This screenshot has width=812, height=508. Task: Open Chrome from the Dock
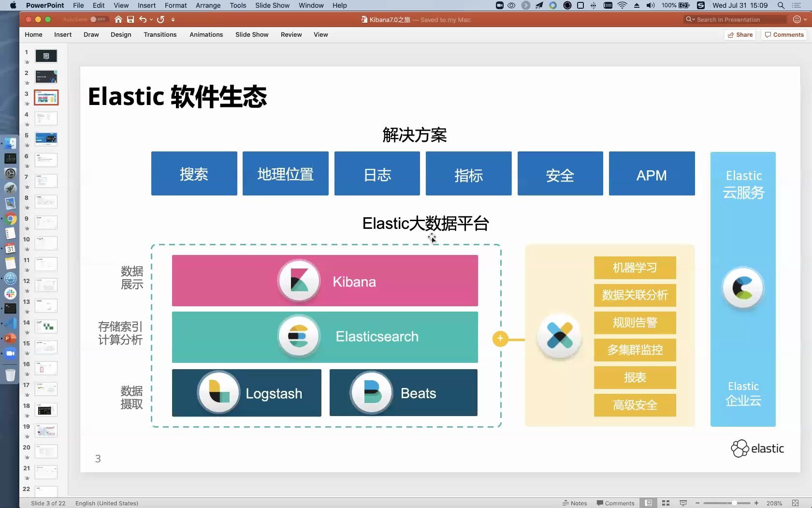coord(10,219)
